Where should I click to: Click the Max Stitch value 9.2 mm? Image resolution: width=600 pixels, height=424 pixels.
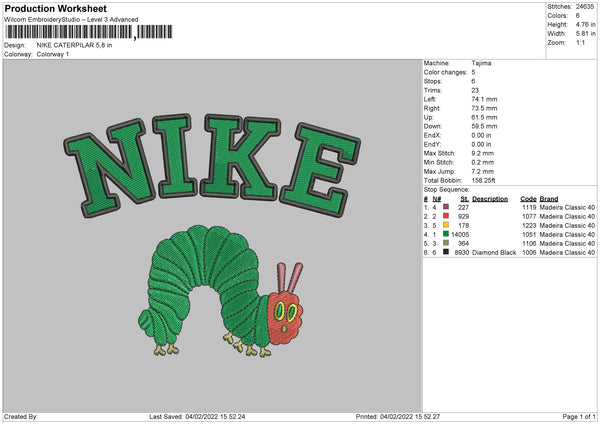coord(483,153)
